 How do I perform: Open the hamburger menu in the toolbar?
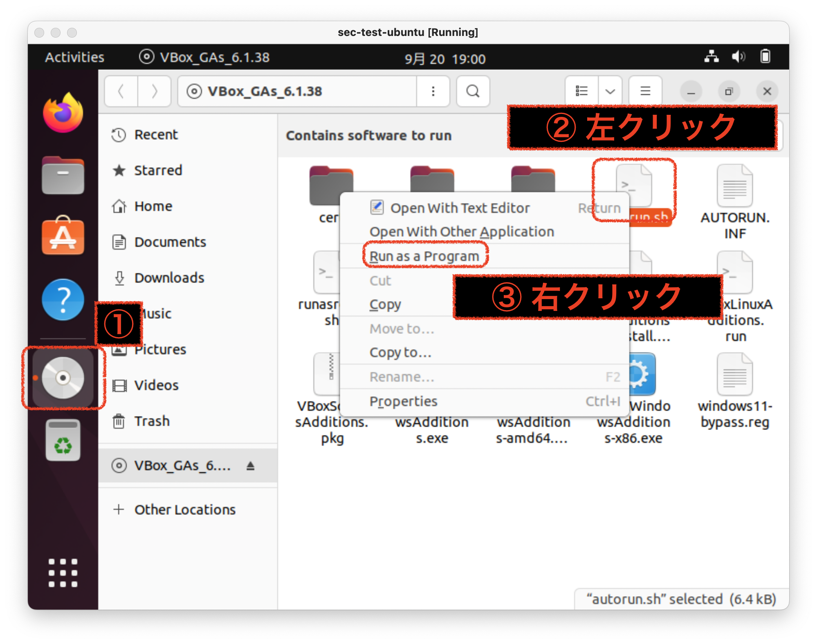click(645, 91)
